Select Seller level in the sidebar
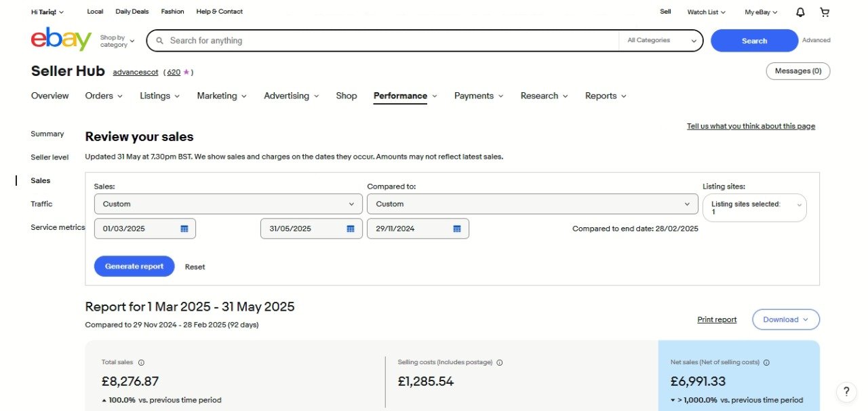Image resolution: width=868 pixels, height=411 pixels. (50, 157)
